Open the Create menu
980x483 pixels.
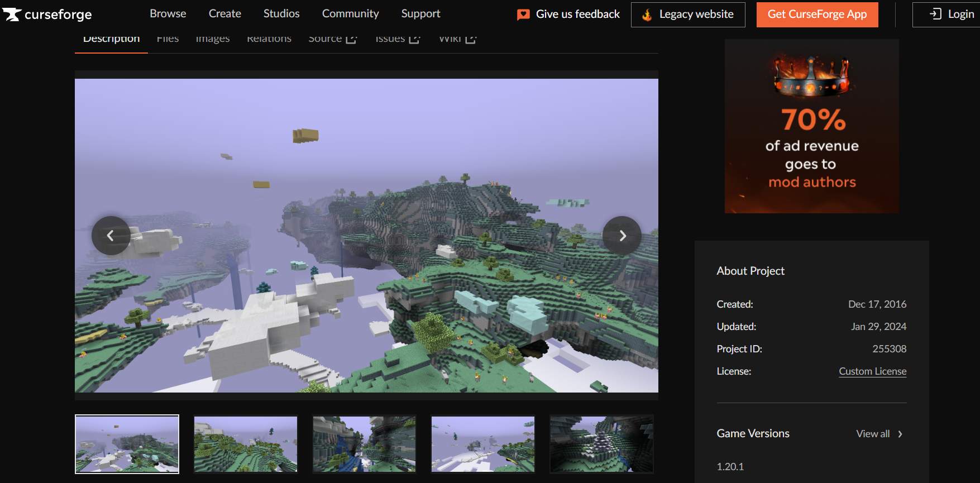[225, 13]
